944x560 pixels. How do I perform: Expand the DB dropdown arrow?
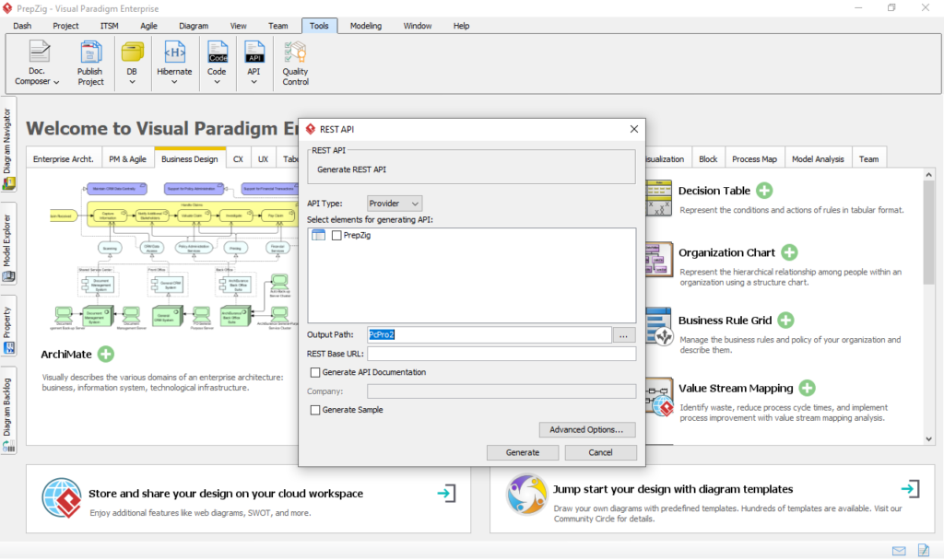[x=132, y=82]
